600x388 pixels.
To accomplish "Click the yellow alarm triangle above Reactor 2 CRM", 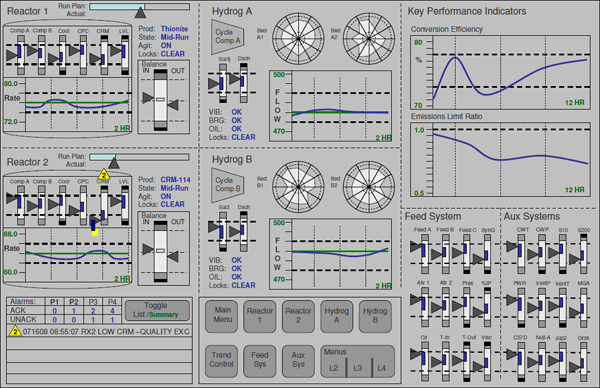I will [104, 174].
